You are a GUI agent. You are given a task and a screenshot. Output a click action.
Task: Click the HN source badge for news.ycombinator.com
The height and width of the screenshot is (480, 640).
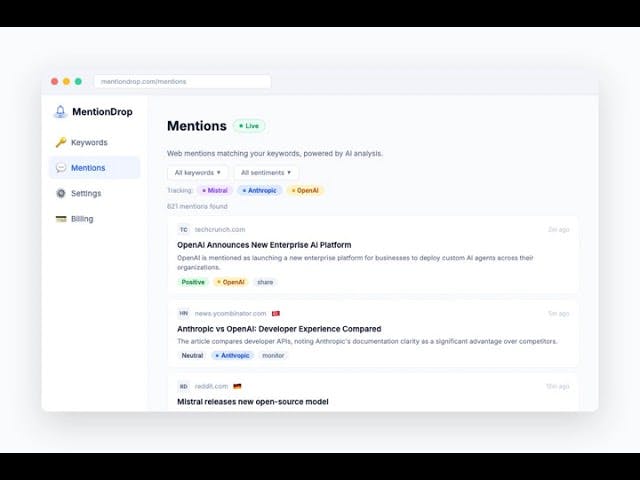(184, 313)
